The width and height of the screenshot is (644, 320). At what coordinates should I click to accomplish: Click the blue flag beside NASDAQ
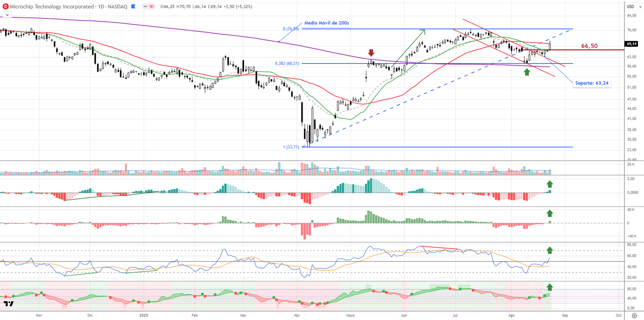(x=133, y=6)
